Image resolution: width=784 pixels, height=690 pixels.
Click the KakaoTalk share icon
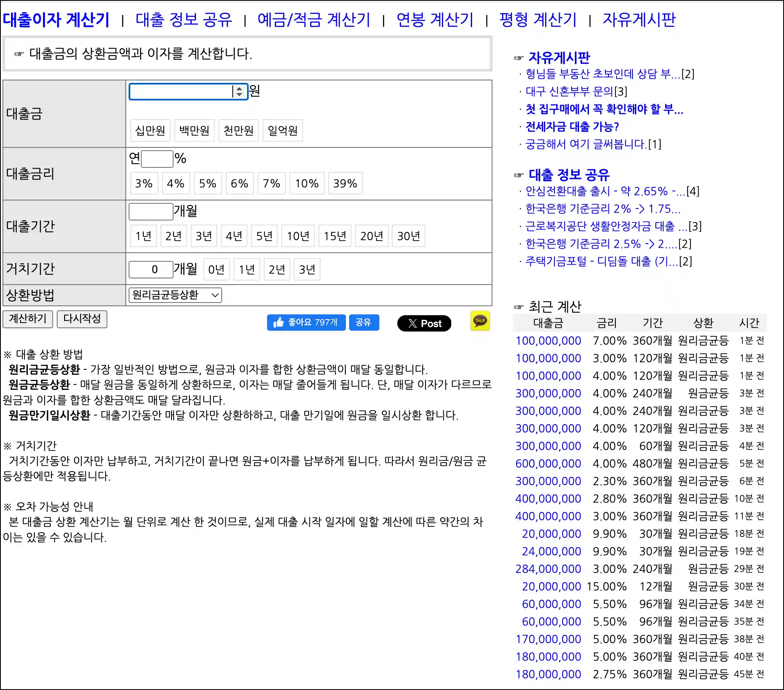[x=480, y=321]
